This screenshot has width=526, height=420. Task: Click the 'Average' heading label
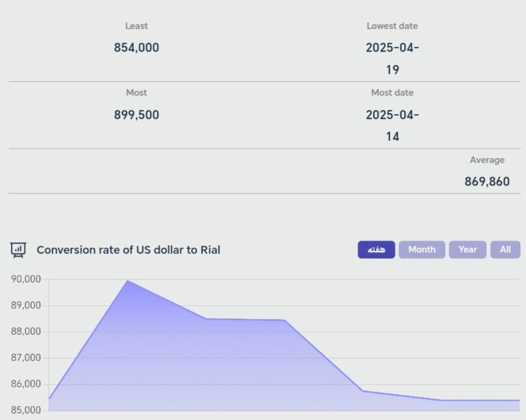(487, 160)
